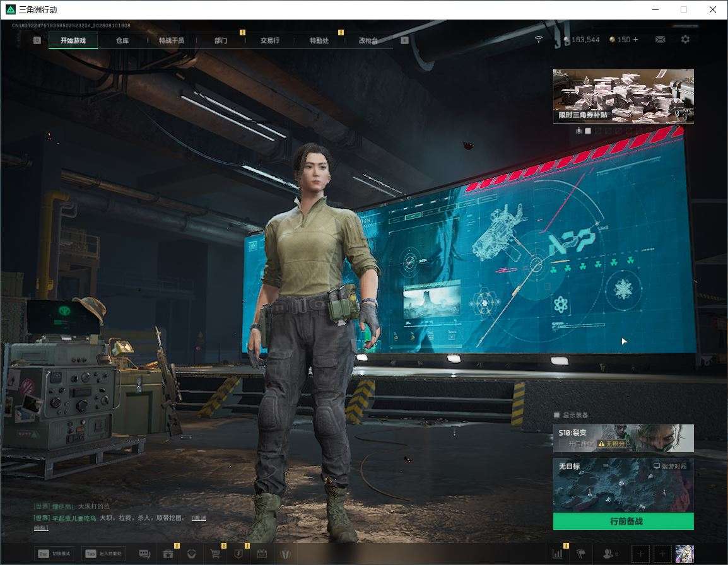The width and height of the screenshot is (728, 565).
Task: Click the E next-tab key icon
Action: point(404,40)
